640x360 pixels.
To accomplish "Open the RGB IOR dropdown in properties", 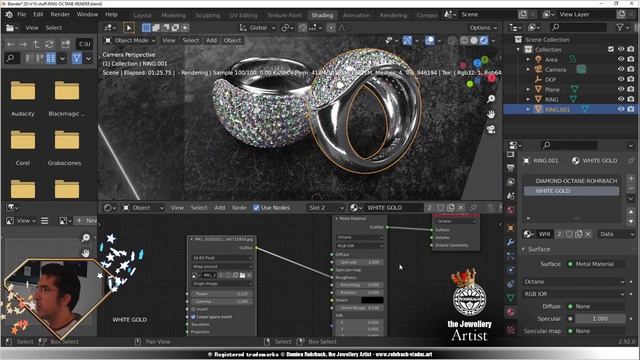I will (574, 294).
